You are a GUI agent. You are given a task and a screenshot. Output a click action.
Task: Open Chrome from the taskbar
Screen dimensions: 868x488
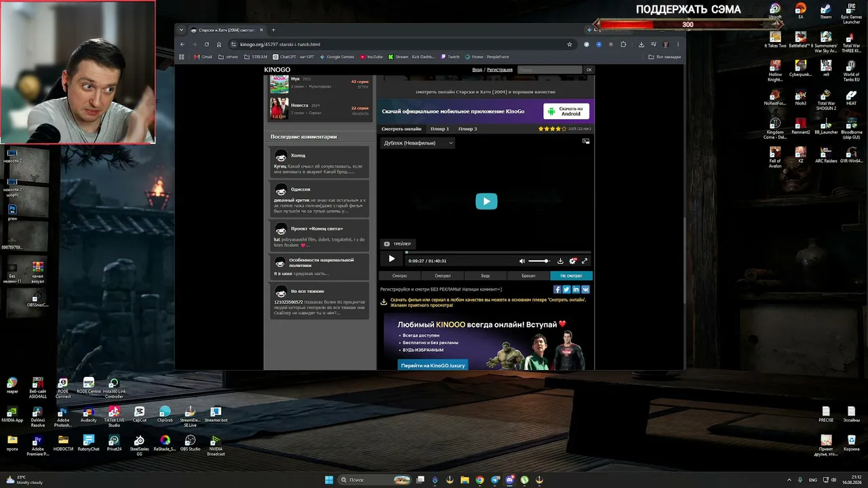coord(479,480)
